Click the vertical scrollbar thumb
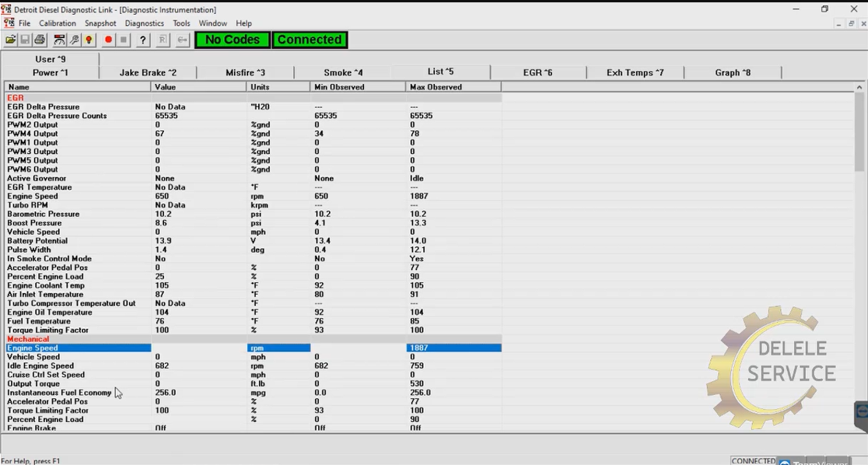 [859, 131]
